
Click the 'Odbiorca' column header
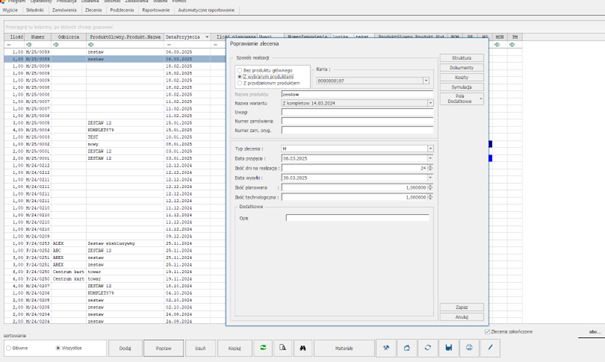[x=69, y=37]
